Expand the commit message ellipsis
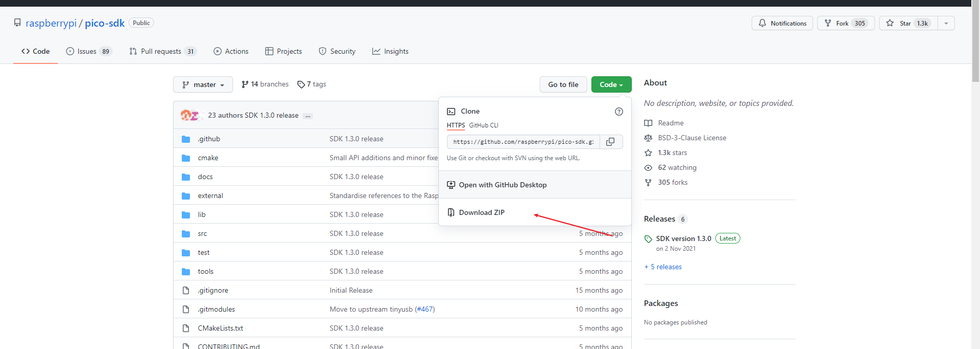This screenshot has height=349, width=980. 308,116
